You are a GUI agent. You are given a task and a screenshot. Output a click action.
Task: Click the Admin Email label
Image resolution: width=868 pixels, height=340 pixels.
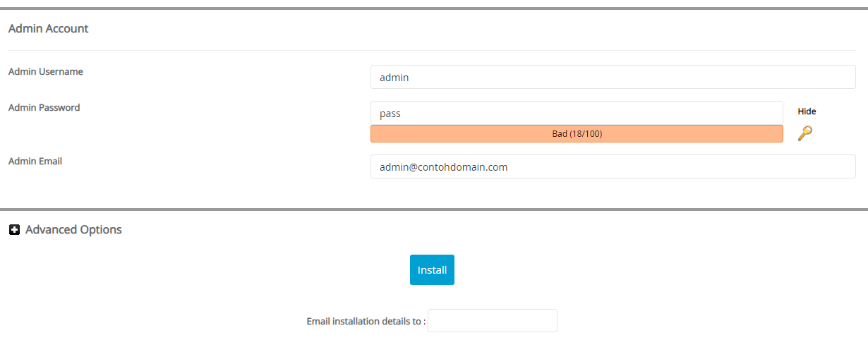35,162
